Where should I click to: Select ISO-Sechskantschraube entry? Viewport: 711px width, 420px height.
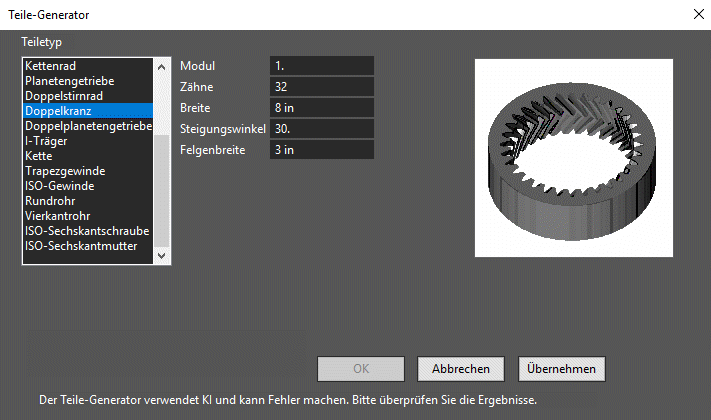[88, 230]
